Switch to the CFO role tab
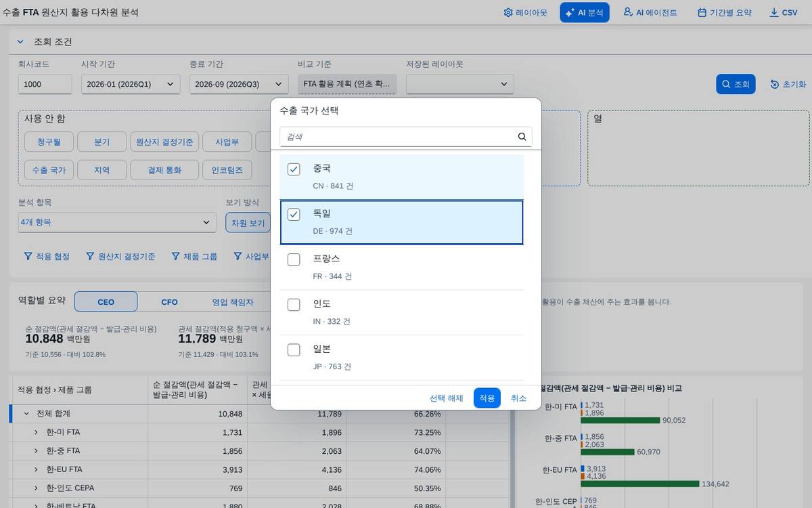This screenshot has width=812, height=508. coord(169,301)
